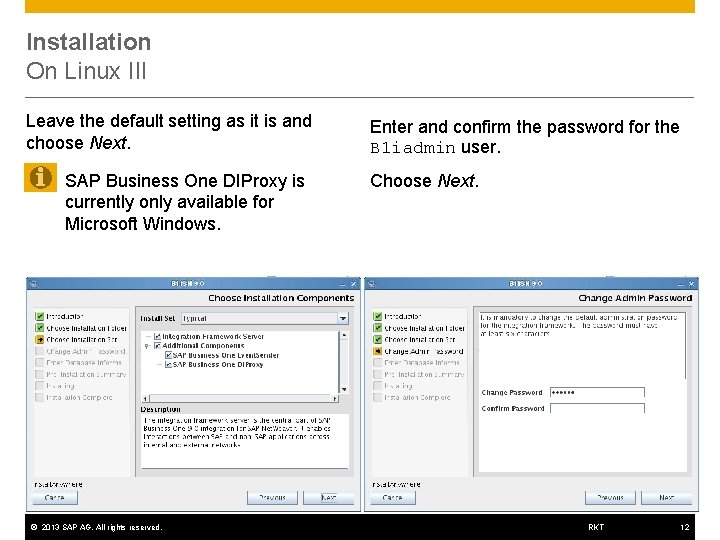Click the Description text box in left window

point(245,441)
